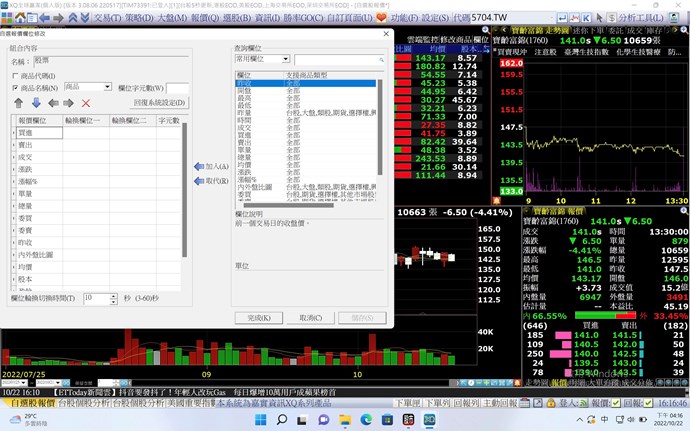Click the 完成 button
The image size is (690, 431).
(x=259, y=318)
